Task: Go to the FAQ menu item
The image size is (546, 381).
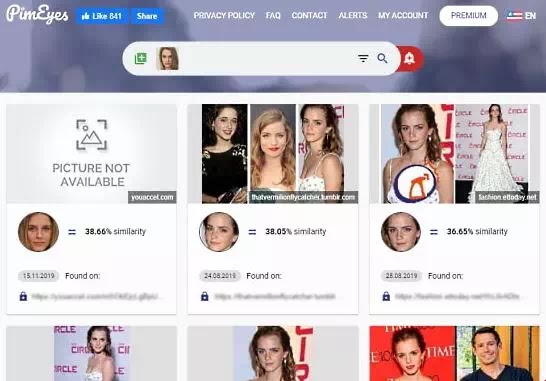Action: point(273,16)
